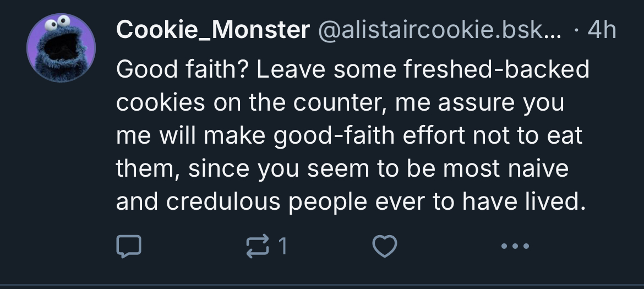Click the line starting "them, since you seem"
The width and height of the screenshot is (644, 289).
pyautogui.click(x=342, y=168)
